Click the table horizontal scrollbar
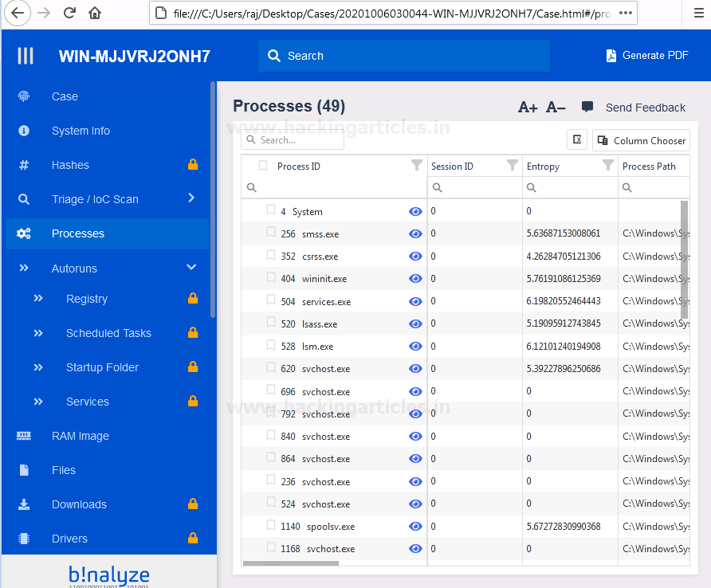The width and height of the screenshot is (711, 588). click(x=291, y=563)
